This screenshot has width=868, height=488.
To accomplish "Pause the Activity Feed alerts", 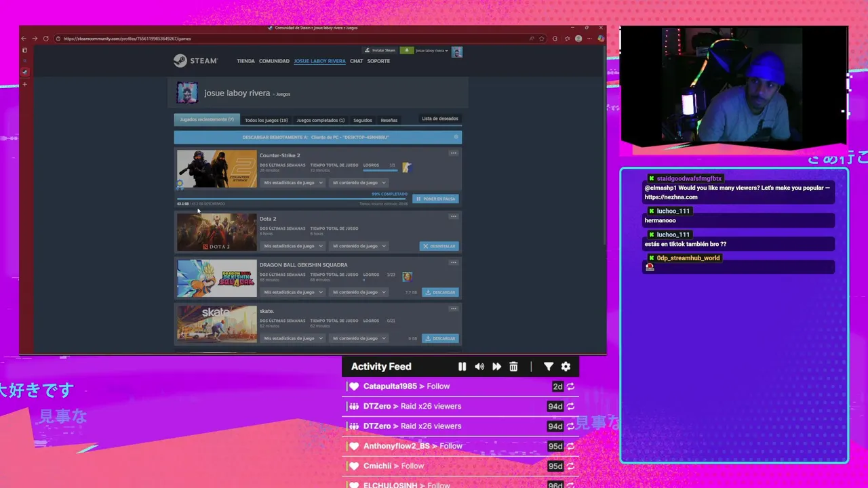I will [x=462, y=367].
